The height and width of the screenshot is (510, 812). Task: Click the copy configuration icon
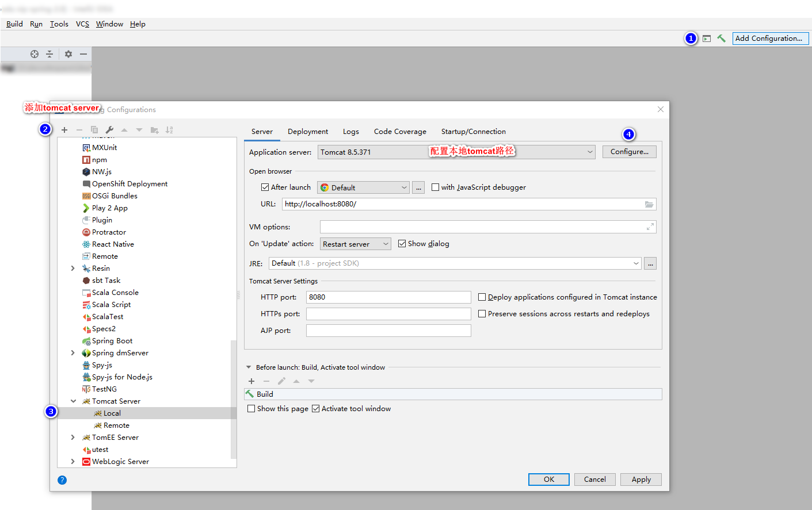[x=94, y=130]
